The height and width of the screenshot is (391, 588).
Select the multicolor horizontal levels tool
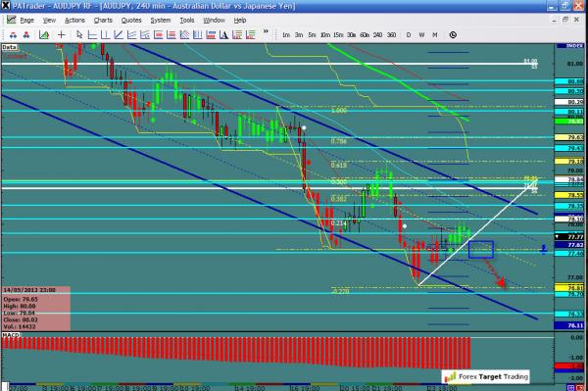[x=237, y=35]
